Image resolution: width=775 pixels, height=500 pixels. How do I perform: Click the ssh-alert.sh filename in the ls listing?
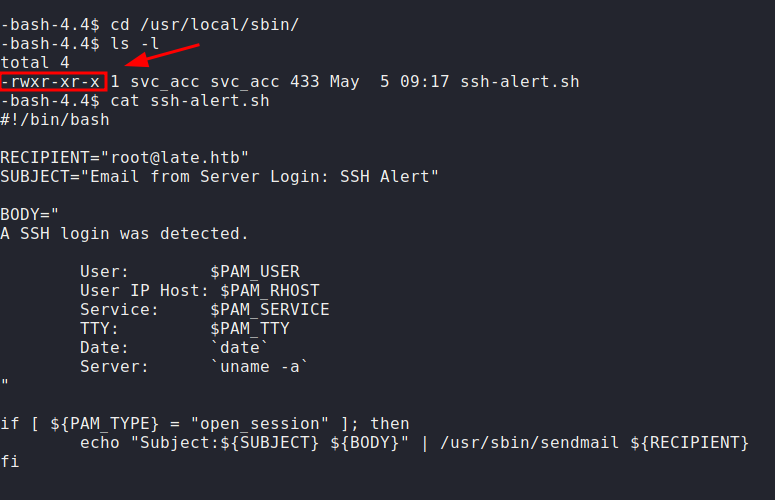(x=519, y=81)
